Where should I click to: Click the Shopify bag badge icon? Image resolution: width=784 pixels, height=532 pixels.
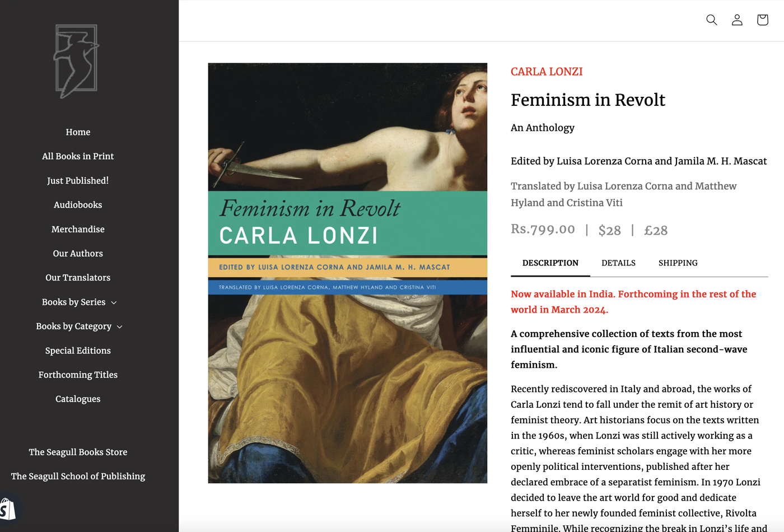(8, 510)
